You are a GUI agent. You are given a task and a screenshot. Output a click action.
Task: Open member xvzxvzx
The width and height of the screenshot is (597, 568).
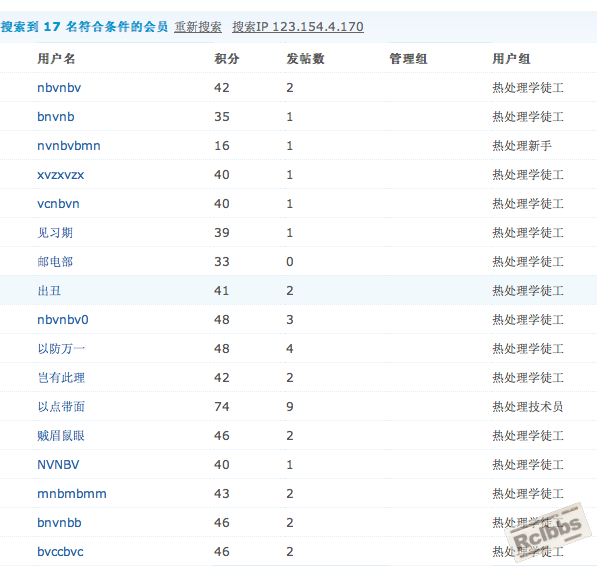click(x=61, y=175)
